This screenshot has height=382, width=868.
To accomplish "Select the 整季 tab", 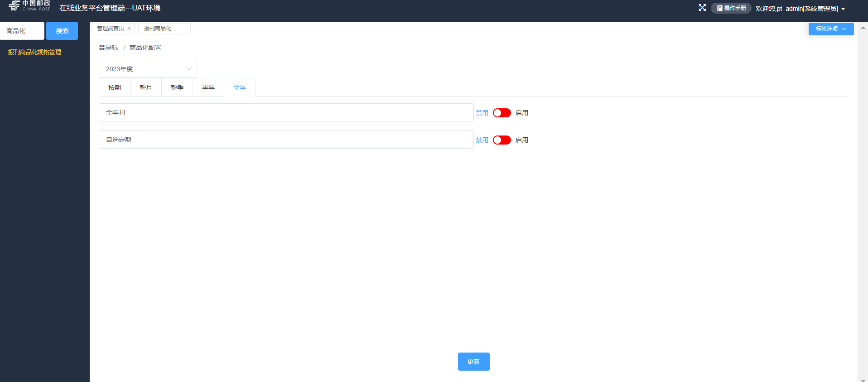I will pos(177,87).
